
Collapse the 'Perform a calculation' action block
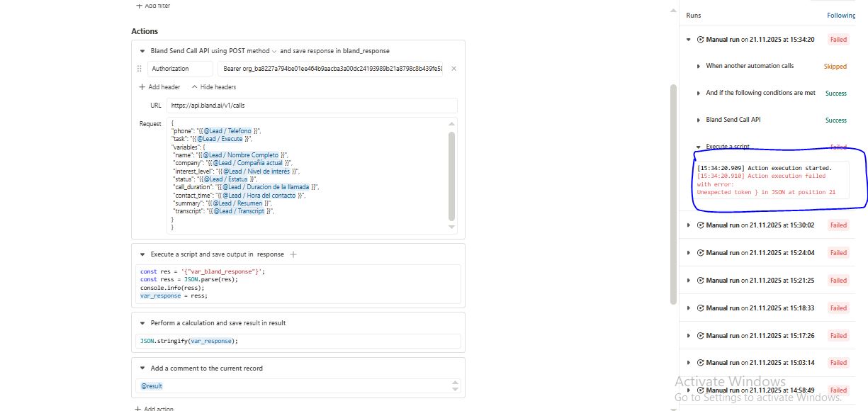click(x=142, y=323)
